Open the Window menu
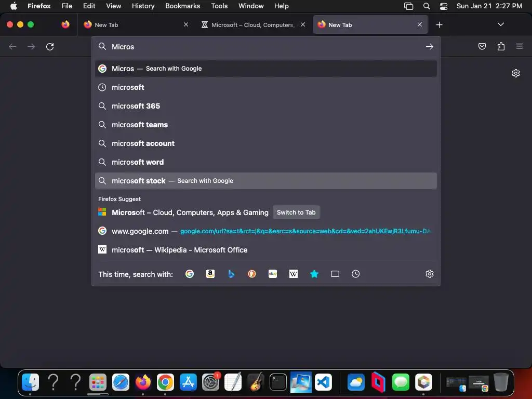Screen dimensions: 532x399 click(251, 6)
